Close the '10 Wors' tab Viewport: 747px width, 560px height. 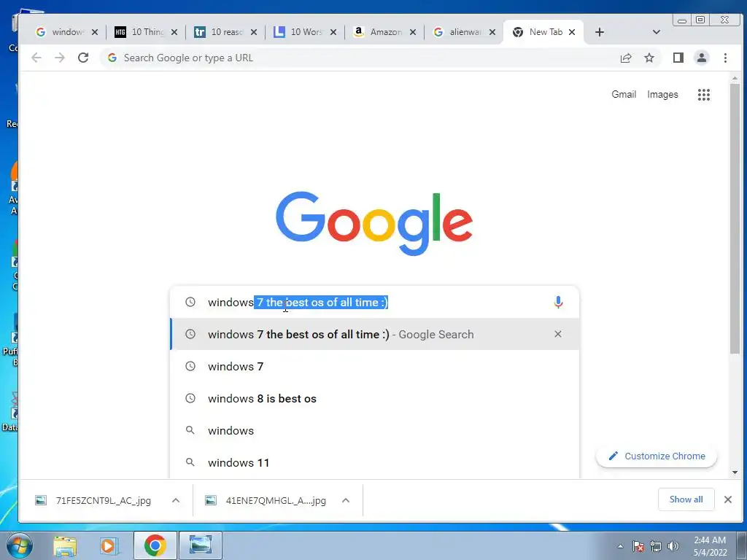tap(333, 32)
